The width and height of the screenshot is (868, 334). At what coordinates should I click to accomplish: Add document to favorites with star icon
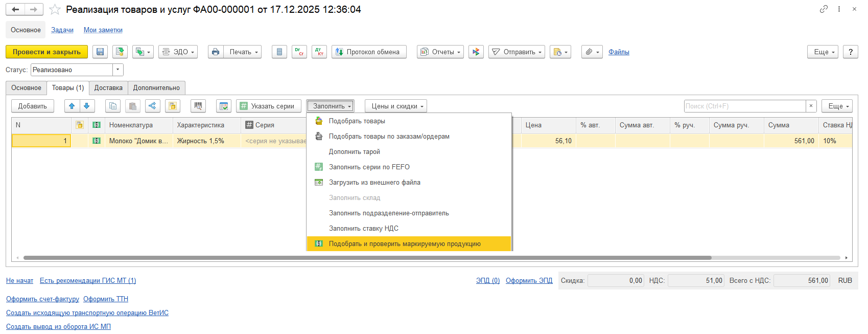click(x=55, y=10)
